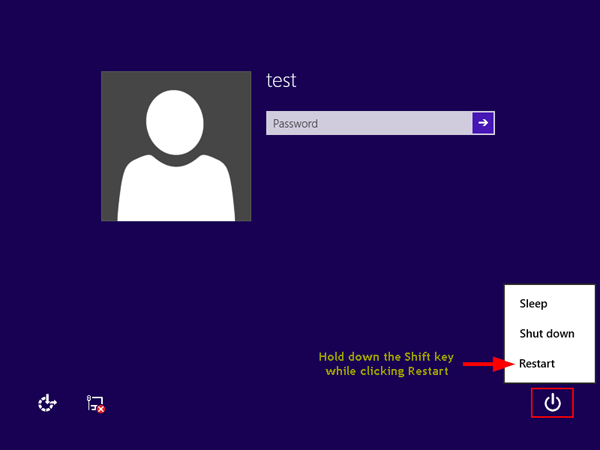Click the red X badge on network icon
Image resolution: width=600 pixels, height=450 pixels.
[101, 409]
